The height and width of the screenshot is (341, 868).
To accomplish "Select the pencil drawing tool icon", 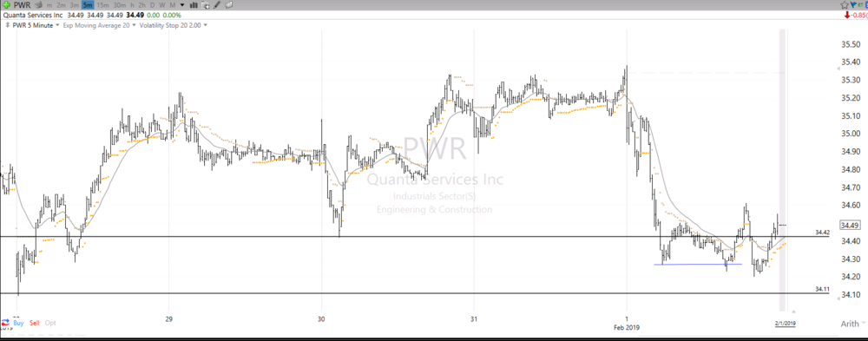I will 216,5.
